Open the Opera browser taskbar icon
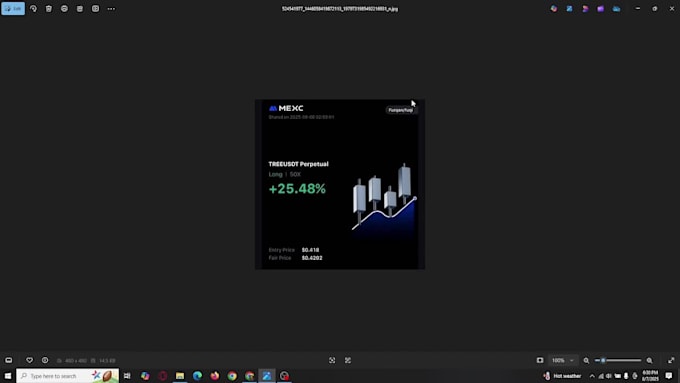This screenshot has width=680, height=383. (x=163, y=376)
